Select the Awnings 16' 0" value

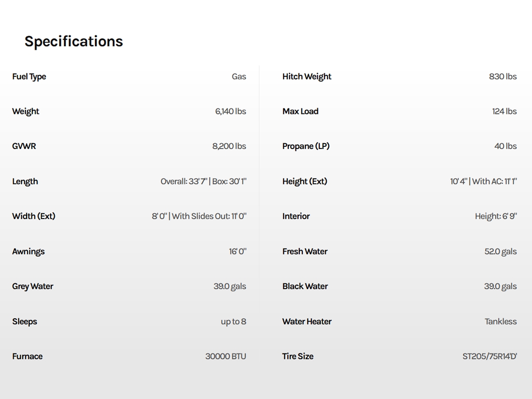tap(238, 251)
